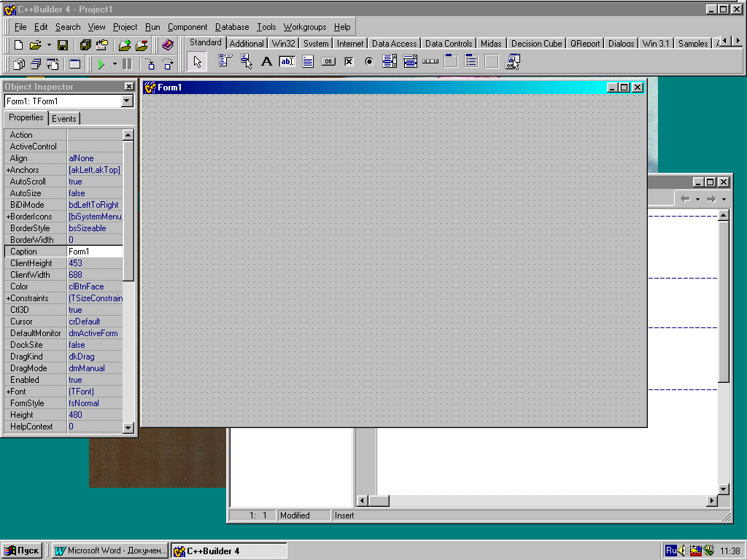747x560 pixels.
Task: Pick the Memo component icon
Action: pos(308,61)
